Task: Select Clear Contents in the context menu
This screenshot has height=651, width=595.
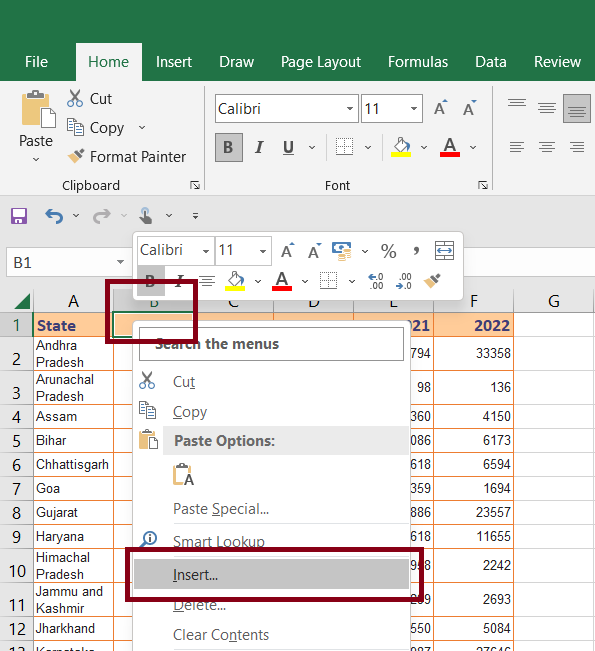Action: coord(221,635)
